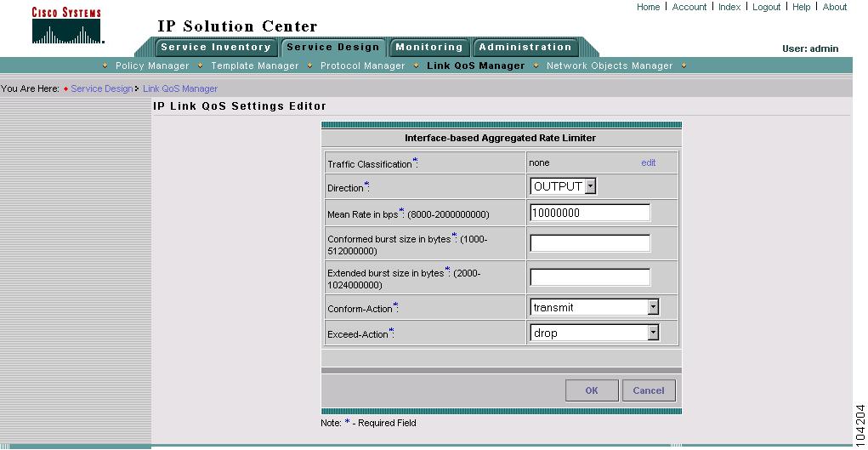Viewport: 868px width, 450px height.
Task: Open the Help link
Action: [801, 7]
